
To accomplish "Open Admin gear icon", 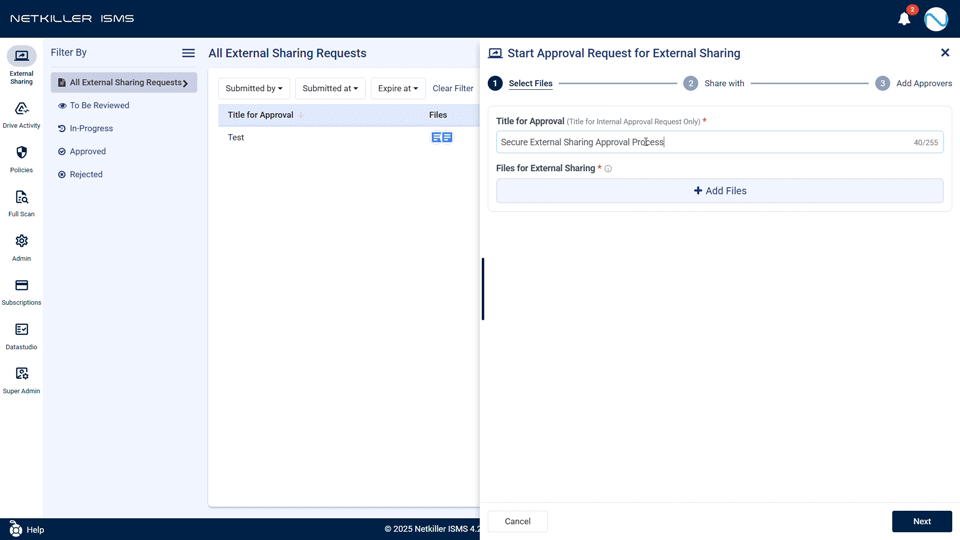I will click(21, 241).
